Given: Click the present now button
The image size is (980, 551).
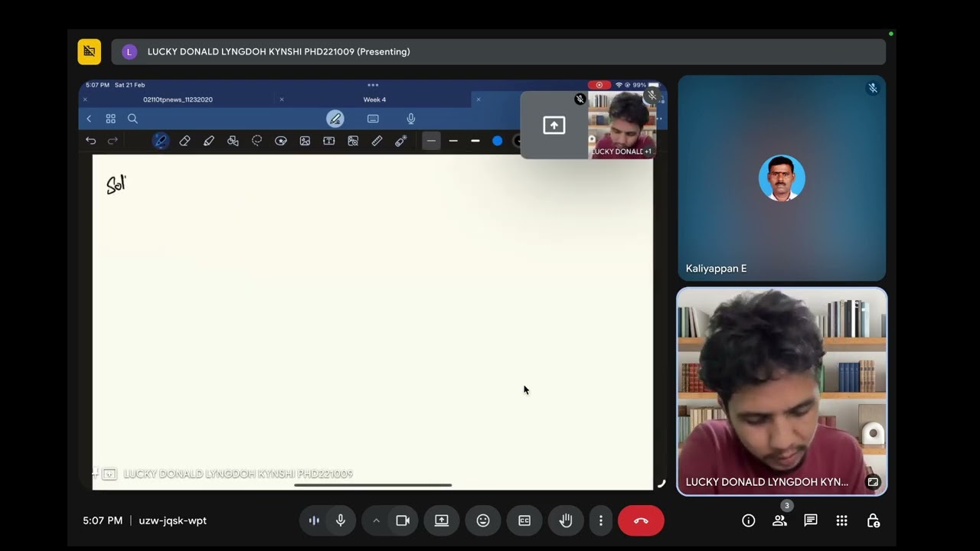Looking at the screenshot, I should [x=442, y=520].
